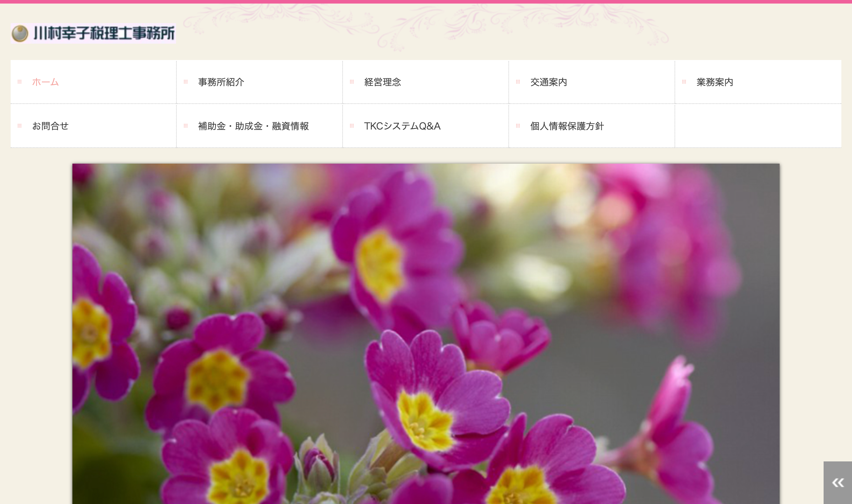Click dotted bullet icon beside 事務所紹介
This screenshot has height=504, width=852.
[186, 82]
